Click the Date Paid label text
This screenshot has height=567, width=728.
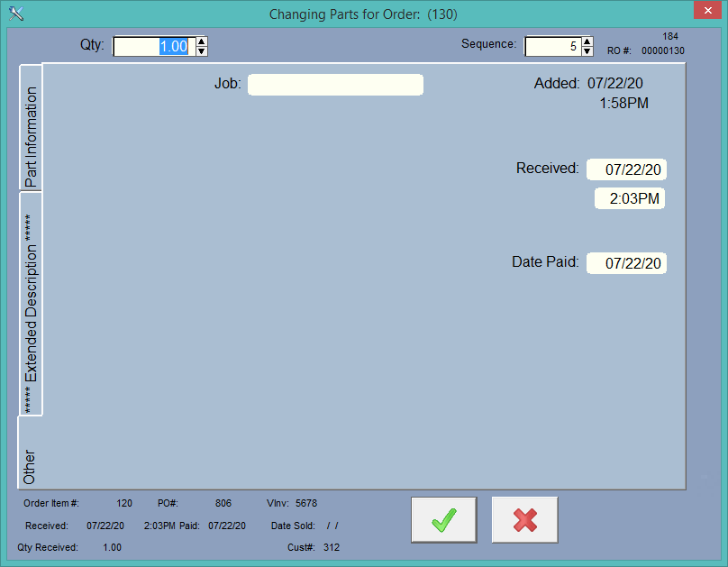(545, 262)
